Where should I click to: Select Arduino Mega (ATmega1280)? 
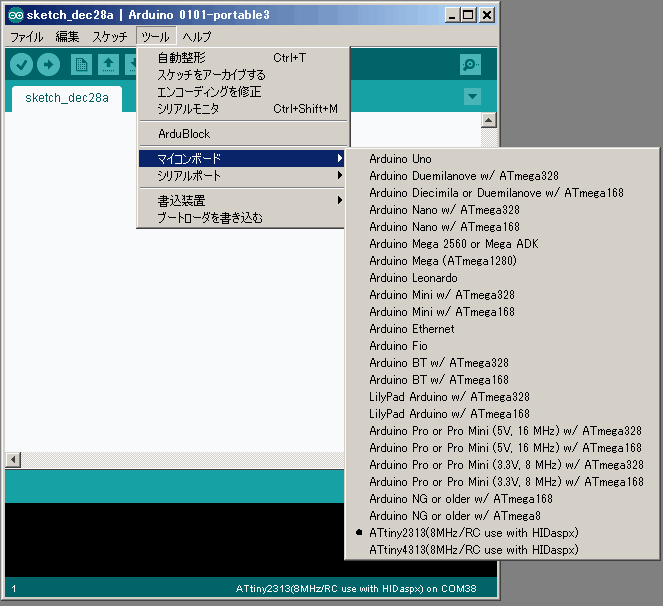[x=502, y=260]
